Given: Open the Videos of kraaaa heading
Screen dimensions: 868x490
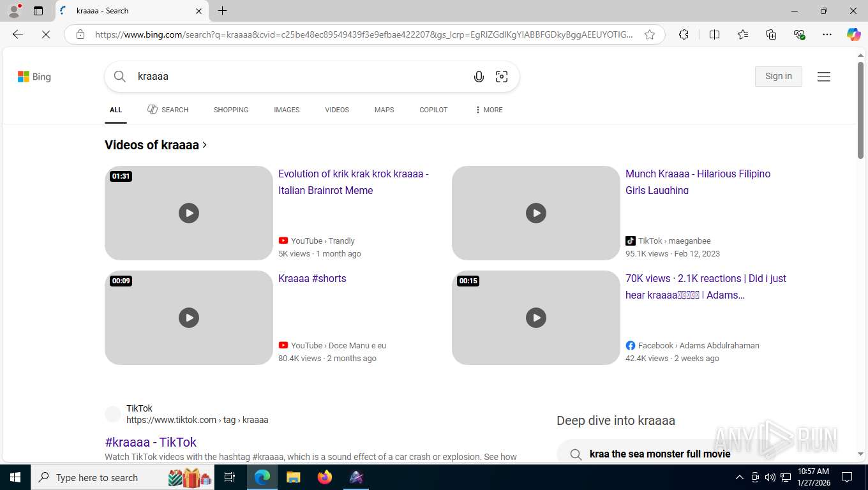Looking at the screenshot, I should coord(156,145).
